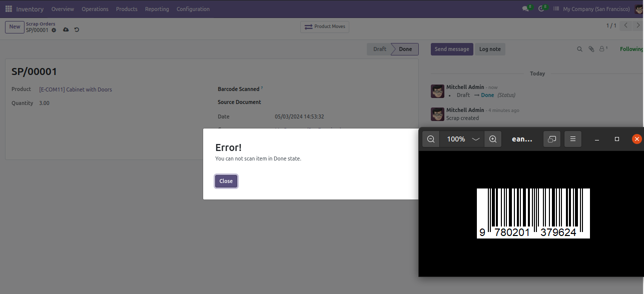Open the image viewer hamburger menu
The width and height of the screenshot is (644, 294).
click(573, 139)
